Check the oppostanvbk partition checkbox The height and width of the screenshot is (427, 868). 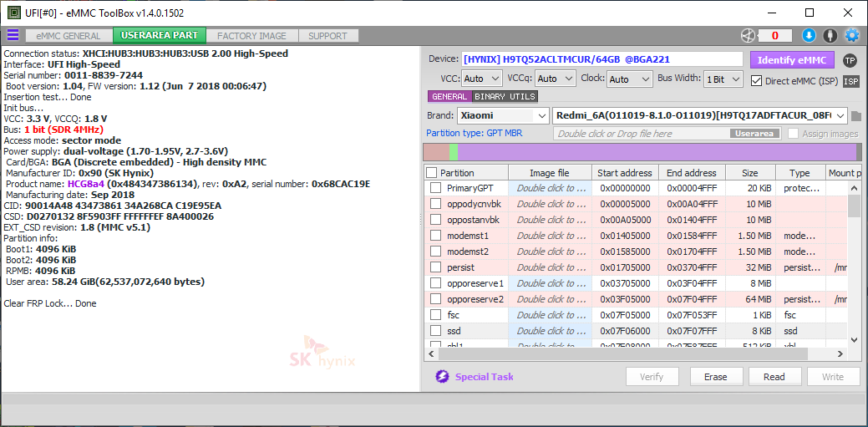tap(435, 220)
